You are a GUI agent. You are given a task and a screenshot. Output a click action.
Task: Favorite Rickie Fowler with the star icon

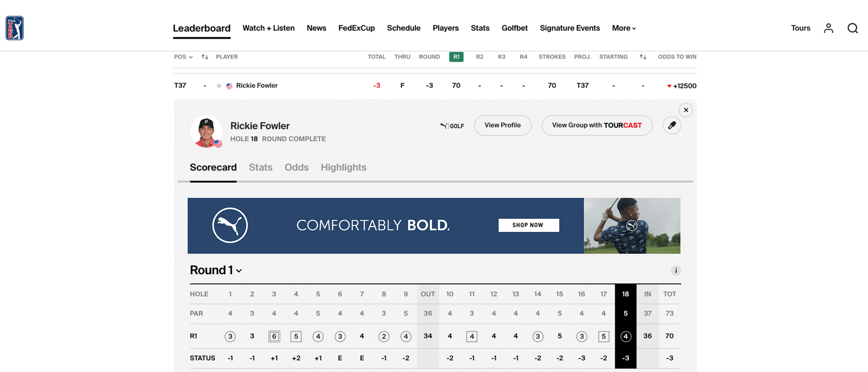tap(219, 86)
